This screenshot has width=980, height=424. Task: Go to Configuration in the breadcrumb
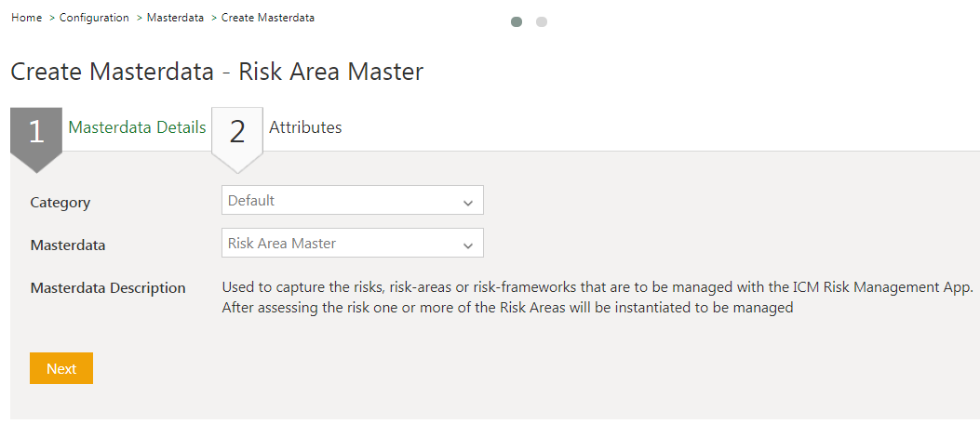click(x=94, y=18)
